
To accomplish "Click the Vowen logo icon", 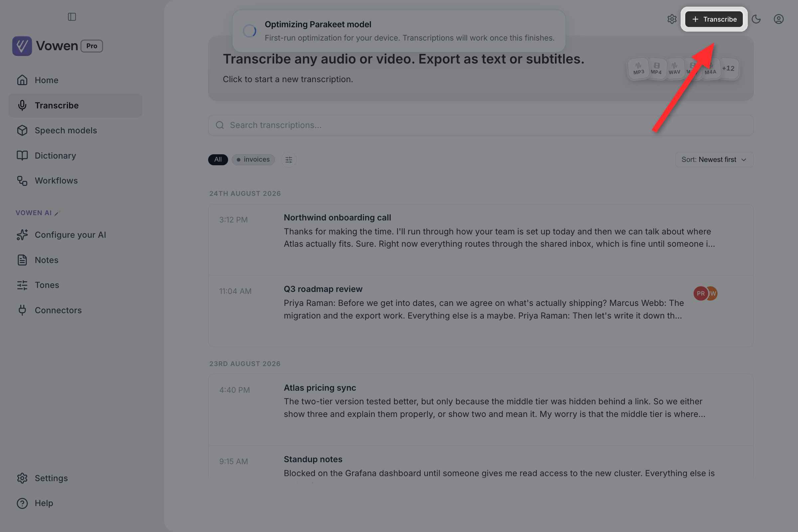I will (22, 46).
